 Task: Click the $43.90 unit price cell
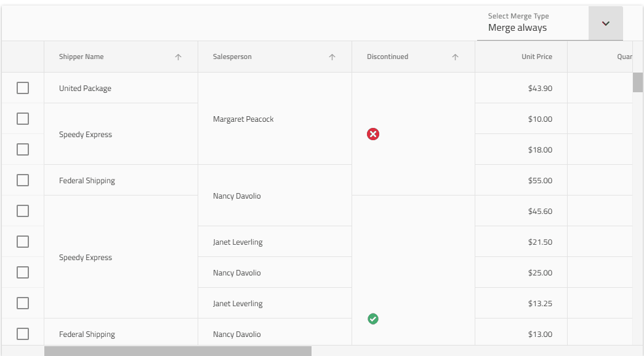click(x=540, y=88)
